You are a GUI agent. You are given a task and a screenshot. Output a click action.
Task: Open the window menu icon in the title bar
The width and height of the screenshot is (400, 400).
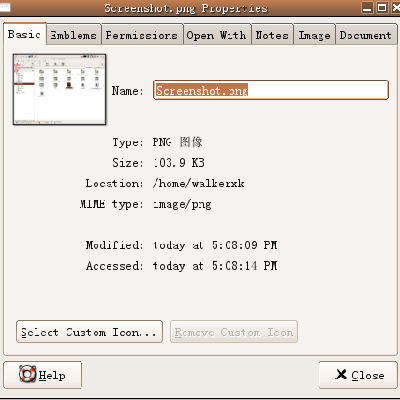pyautogui.click(x=5, y=7)
